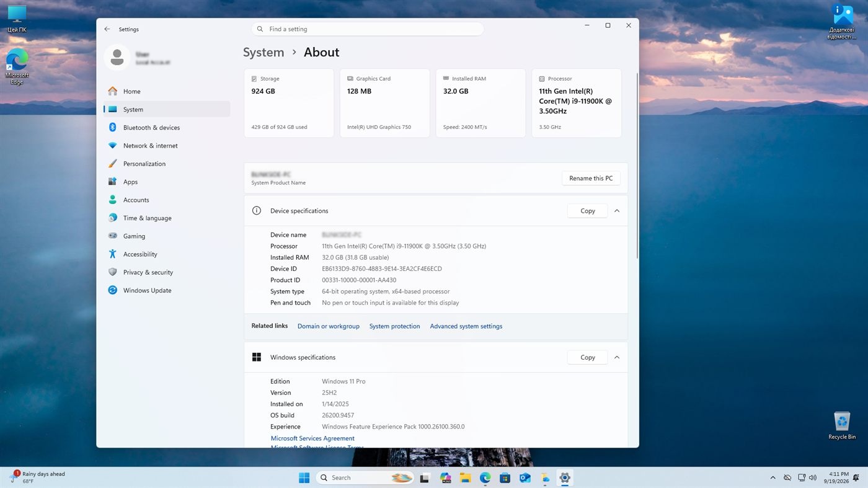Screen dimensions: 868x488
Task: Select the Product ID value 00331-10000-00001-AA430
Action: 359,280
